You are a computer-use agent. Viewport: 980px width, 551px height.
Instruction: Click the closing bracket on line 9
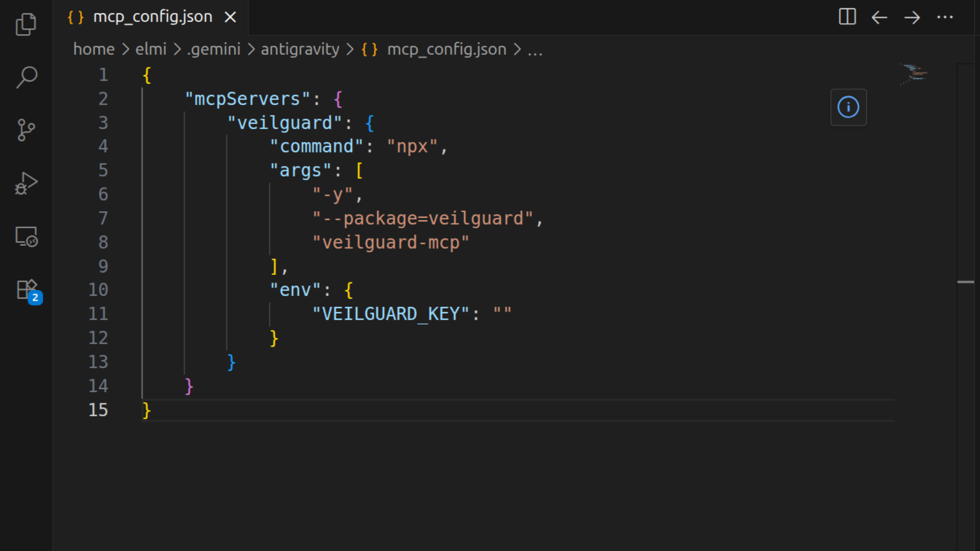click(x=274, y=267)
